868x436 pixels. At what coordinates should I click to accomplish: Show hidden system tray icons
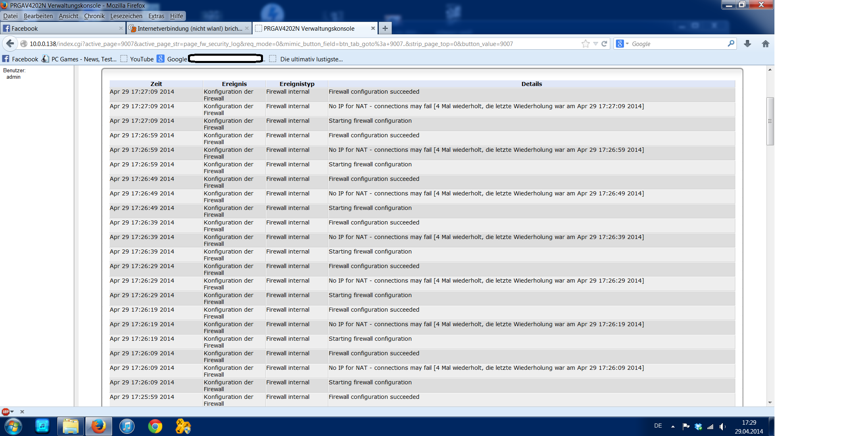point(673,426)
